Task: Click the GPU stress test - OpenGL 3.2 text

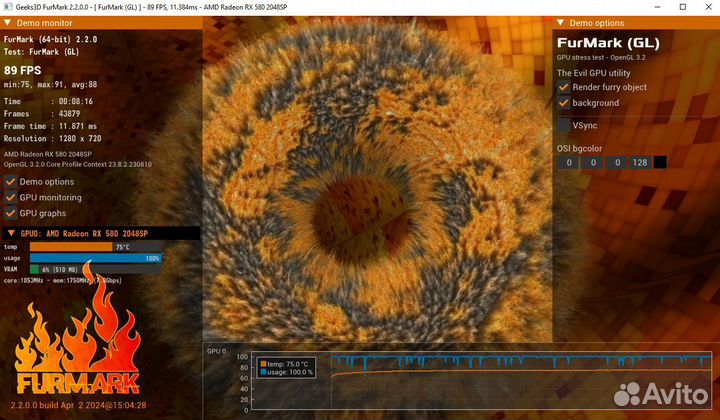Action: [x=601, y=57]
